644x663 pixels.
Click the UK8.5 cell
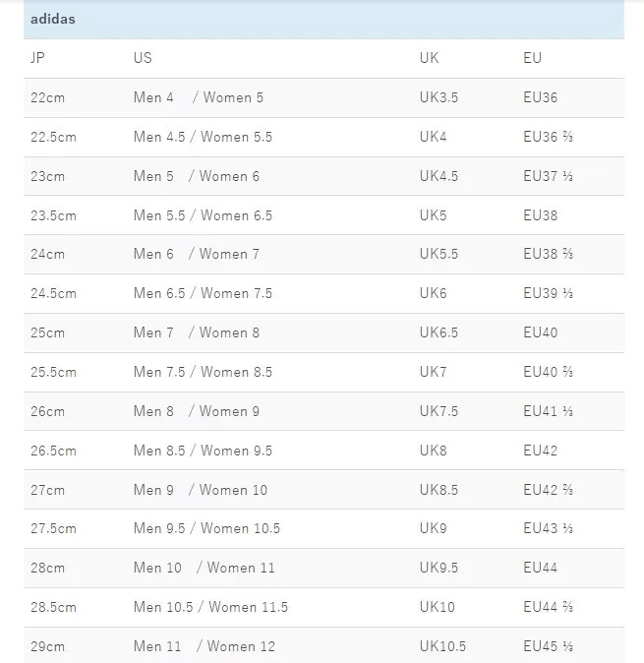(x=439, y=490)
